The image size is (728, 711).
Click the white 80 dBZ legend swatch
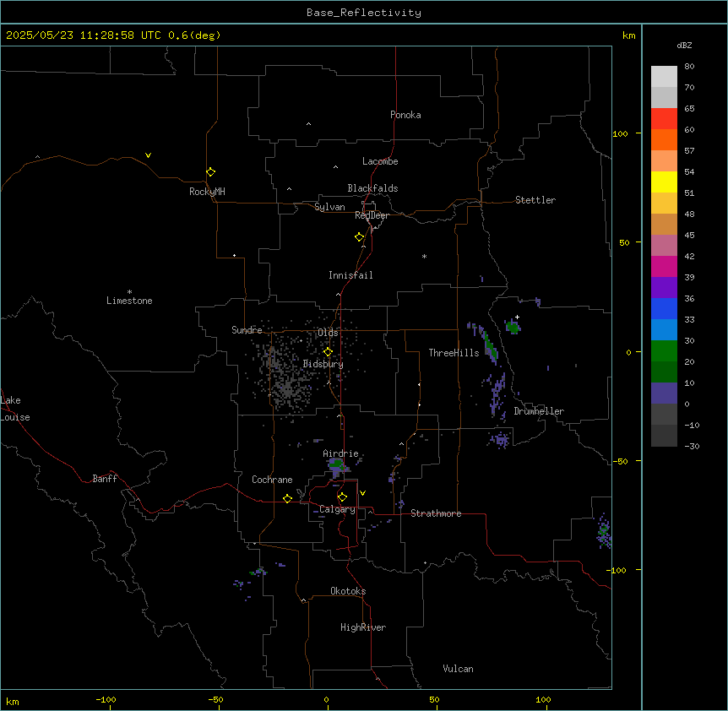[664, 76]
